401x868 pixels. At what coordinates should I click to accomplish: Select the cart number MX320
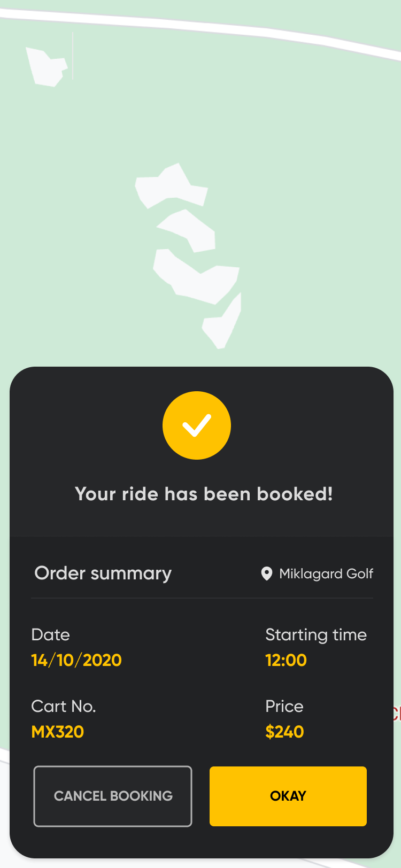(x=58, y=732)
